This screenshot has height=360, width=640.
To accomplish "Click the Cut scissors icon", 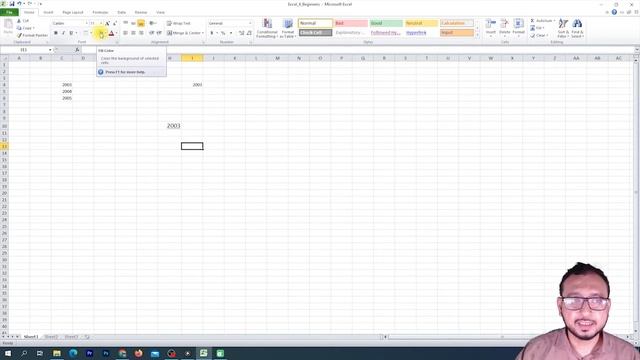I will pos(19,21).
